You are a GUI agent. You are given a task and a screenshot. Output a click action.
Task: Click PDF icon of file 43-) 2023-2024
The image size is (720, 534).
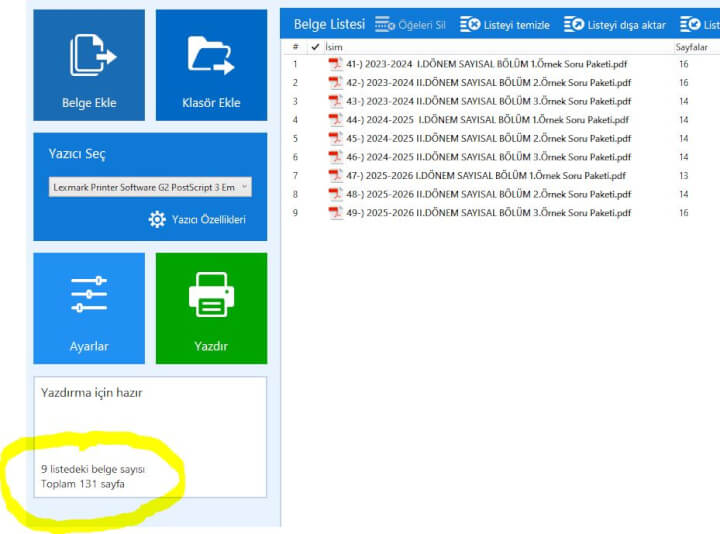click(335, 101)
